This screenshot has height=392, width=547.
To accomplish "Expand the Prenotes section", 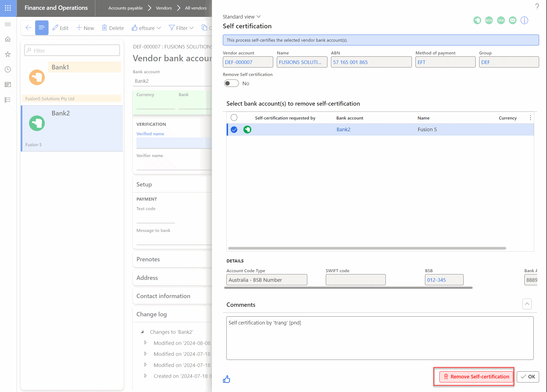I will click(x=172, y=259).
